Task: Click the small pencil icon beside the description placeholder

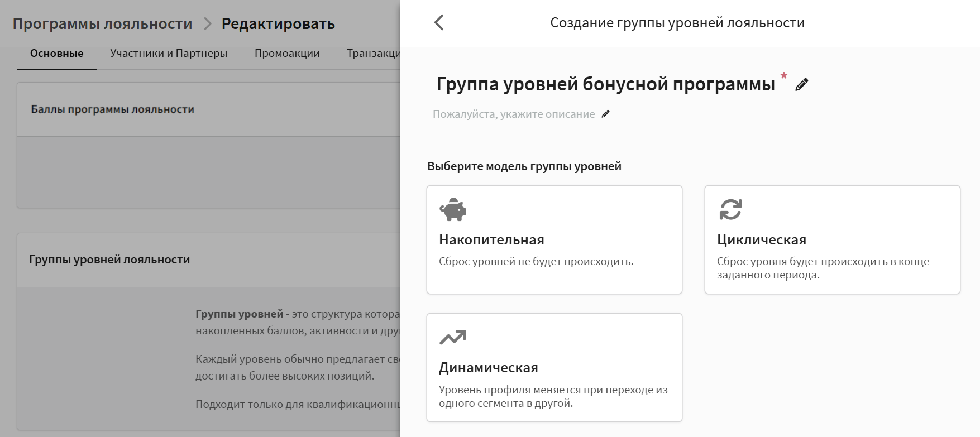Action: coord(606,114)
